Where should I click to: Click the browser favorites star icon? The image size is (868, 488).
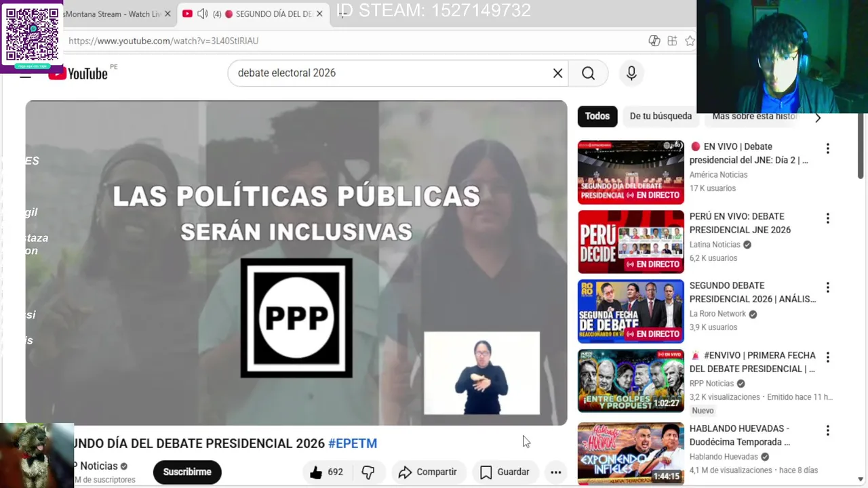click(690, 41)
